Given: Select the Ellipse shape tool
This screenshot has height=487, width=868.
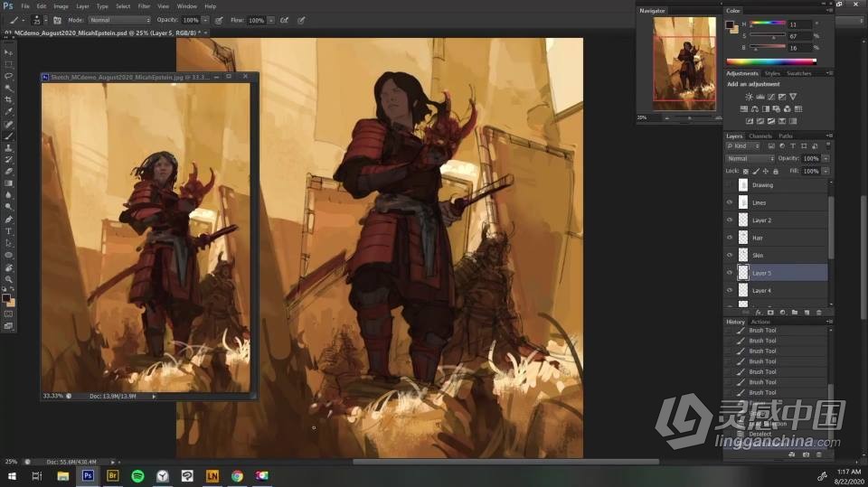Looking at the screenshot, I should pyautogui.click(x=8, y=255).
